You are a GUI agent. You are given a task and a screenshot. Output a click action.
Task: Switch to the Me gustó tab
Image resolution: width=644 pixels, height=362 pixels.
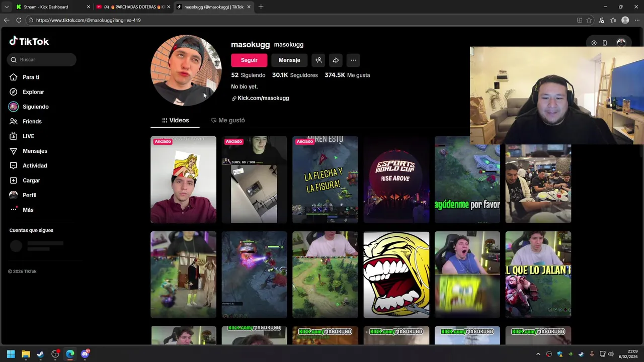click(x=228, y=120)
